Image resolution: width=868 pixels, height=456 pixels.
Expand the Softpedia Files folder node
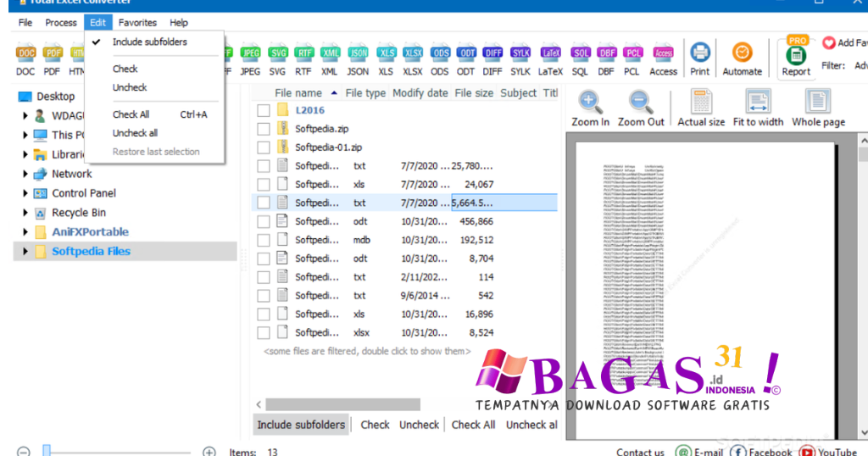click(x=25, y=251)
